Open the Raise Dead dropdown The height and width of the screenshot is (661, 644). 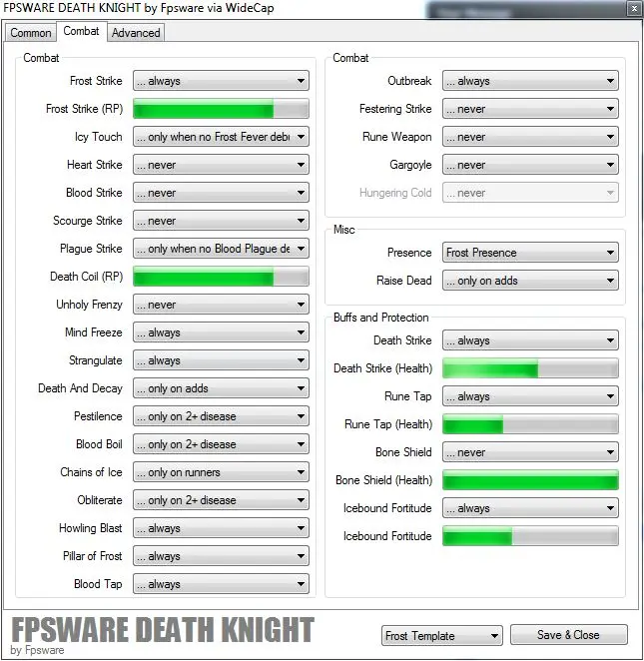tap(530, 281)
